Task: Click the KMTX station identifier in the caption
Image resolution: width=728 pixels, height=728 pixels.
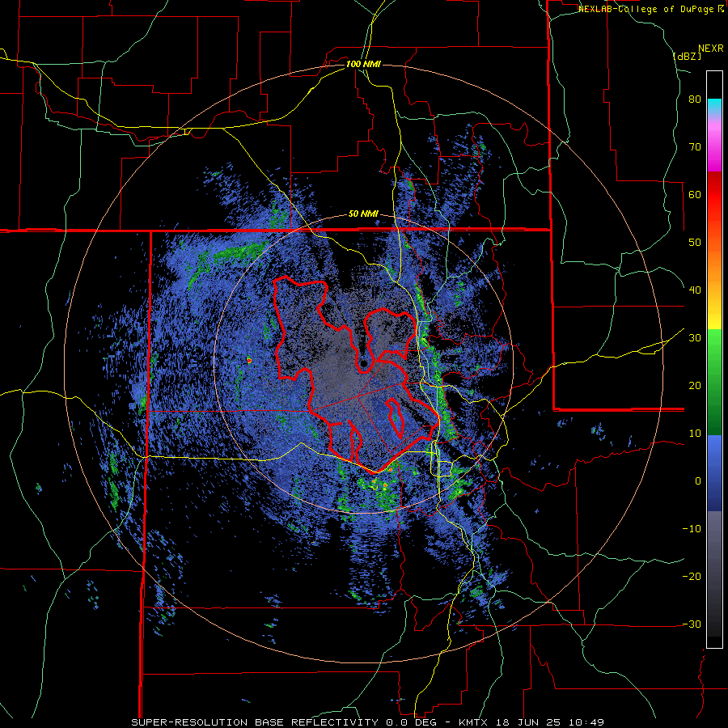Action: (x=472, y=722)
